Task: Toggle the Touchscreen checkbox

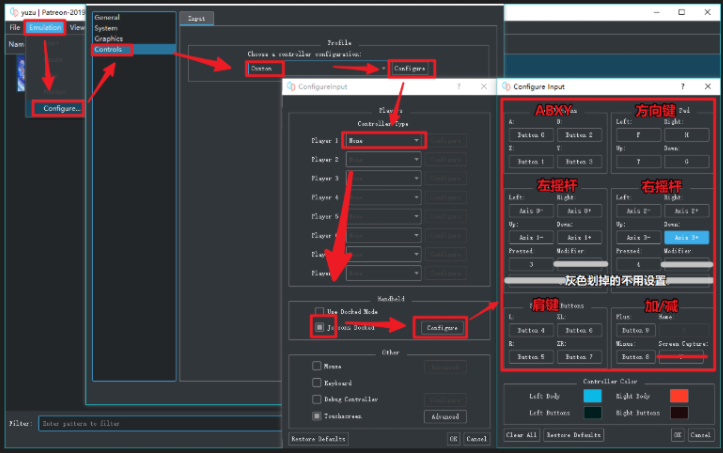Action: point(317,415)
